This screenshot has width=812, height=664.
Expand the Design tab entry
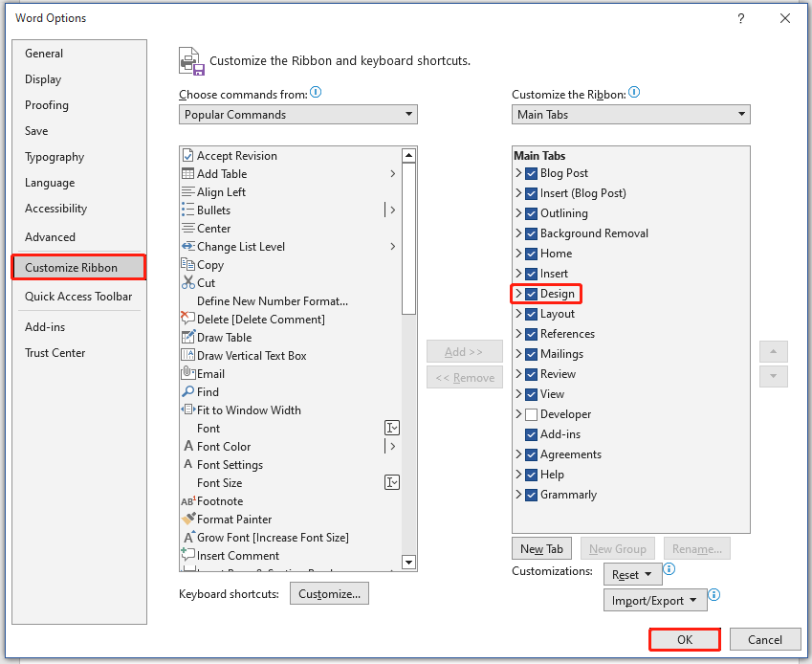(x=521, y=293)
